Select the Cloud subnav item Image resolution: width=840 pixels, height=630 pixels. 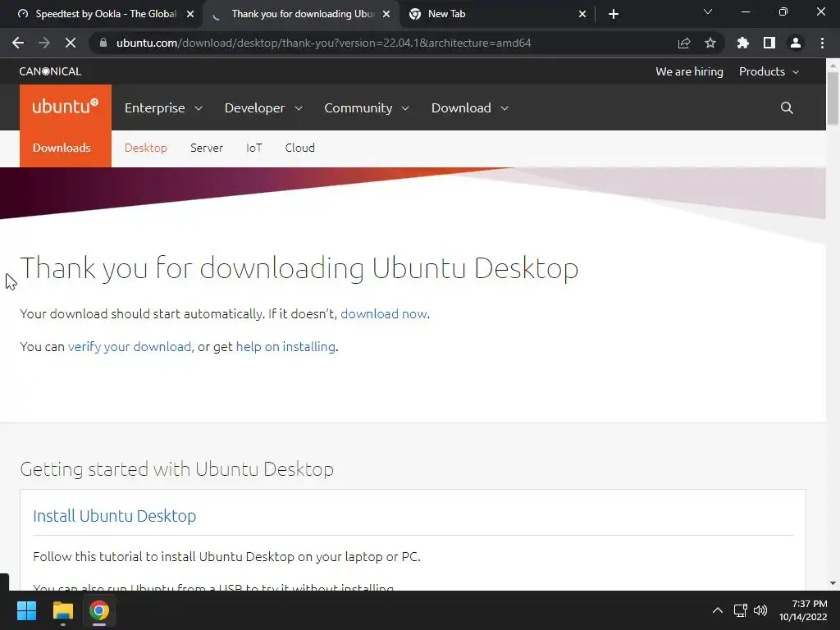pyautogui.click(x=300, y=148)
